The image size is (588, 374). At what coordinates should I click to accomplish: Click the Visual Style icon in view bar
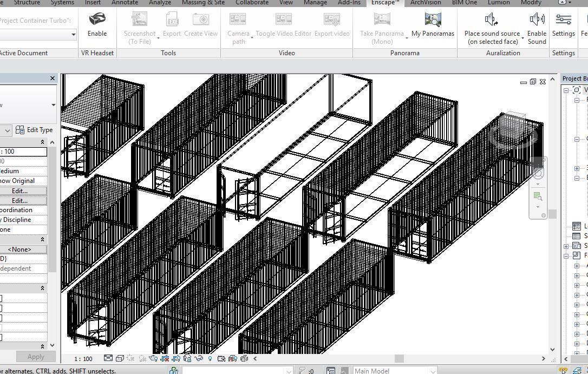click(x=120, y=358)
